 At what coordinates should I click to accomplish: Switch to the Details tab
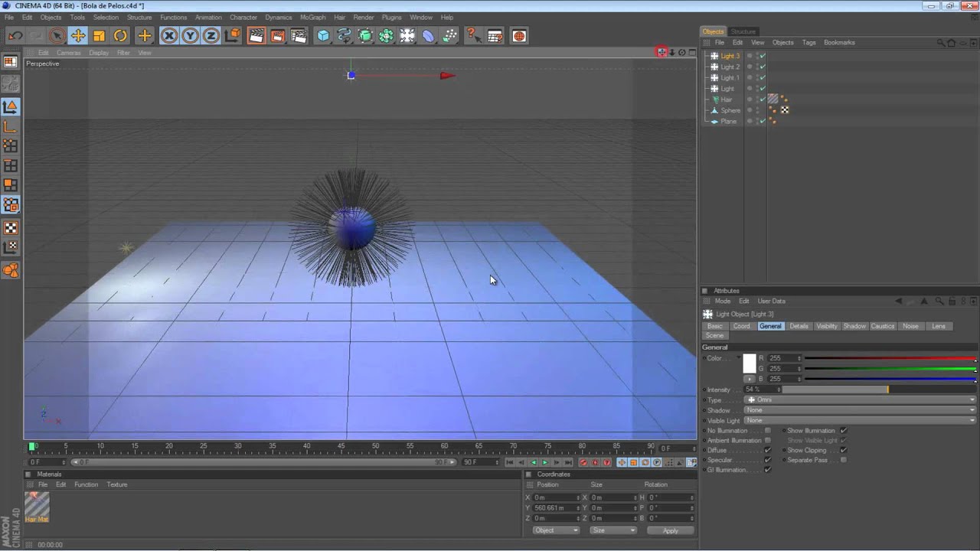click(x=799, y=326)
